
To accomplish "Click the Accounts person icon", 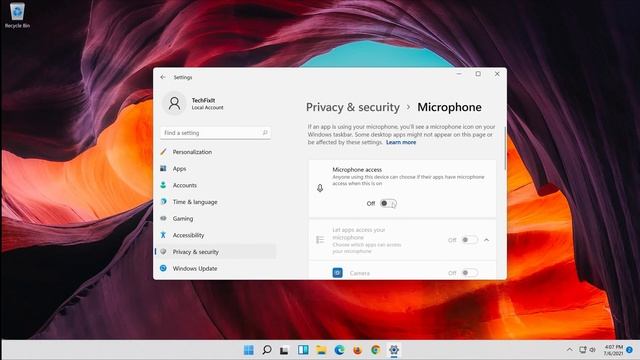I will [x=163, y=185].
